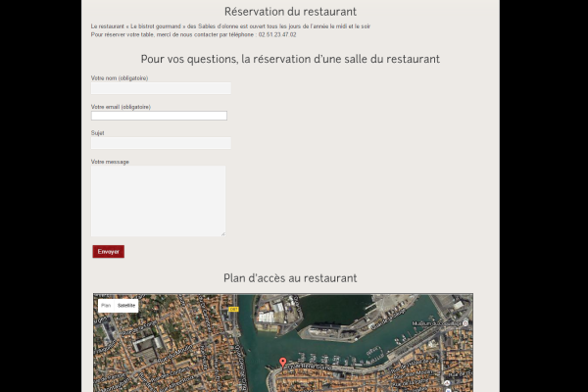Click the red location pin on the map
Image resolution: width=588 pixels, height=392 pixels.
[283, 363]
